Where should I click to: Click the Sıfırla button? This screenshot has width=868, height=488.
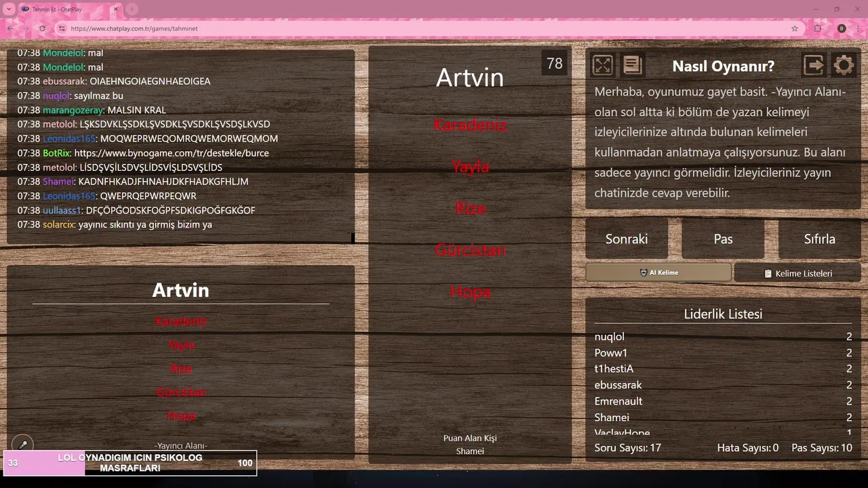pos(819,239)
